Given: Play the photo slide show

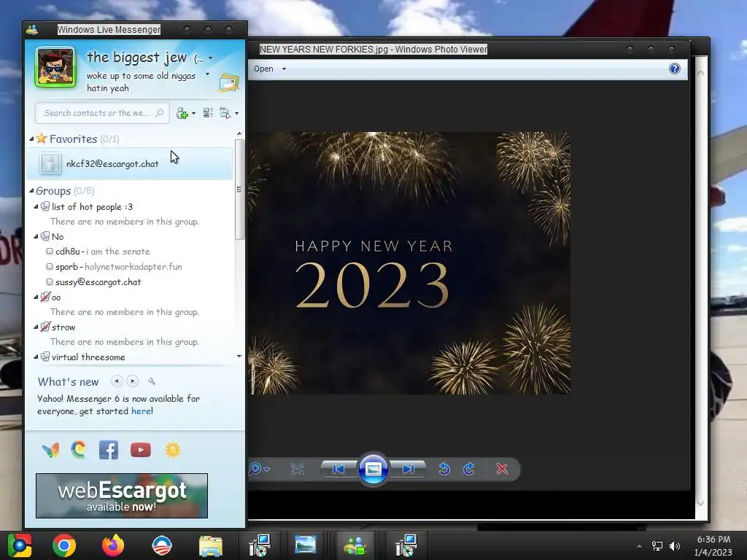Looking at the screenshot, I should coord(373,469).
